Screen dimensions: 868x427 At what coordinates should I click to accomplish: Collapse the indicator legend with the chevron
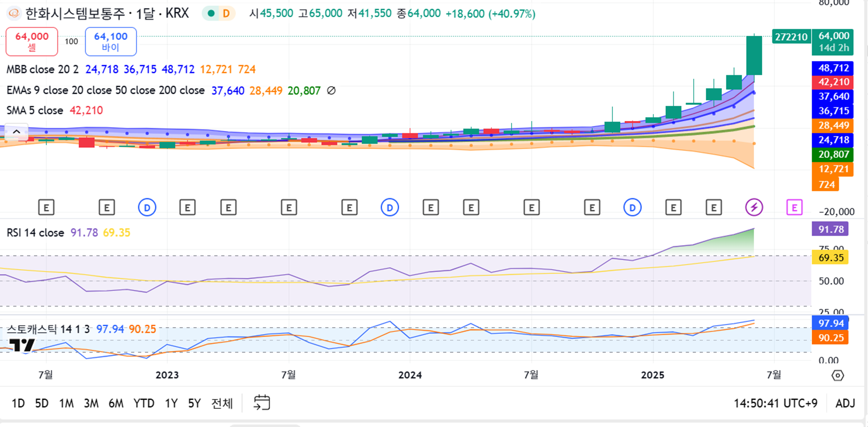[16, 132]
